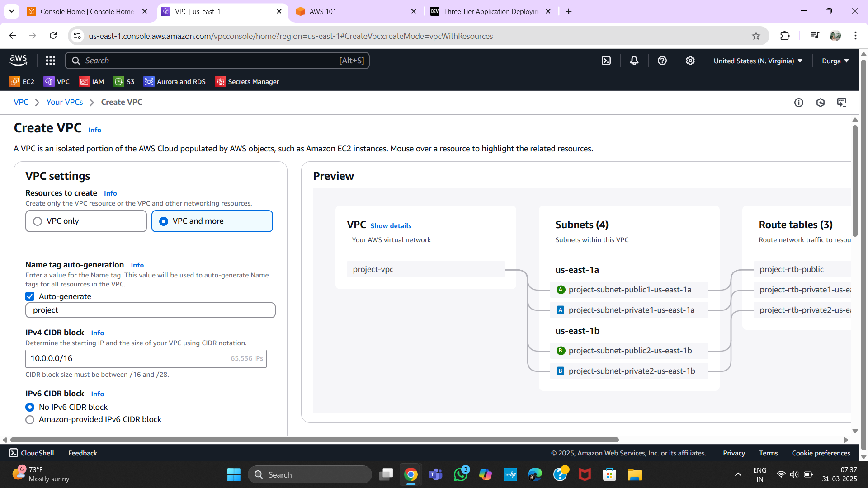Open the Durga account menu

[x=835, y=61]
